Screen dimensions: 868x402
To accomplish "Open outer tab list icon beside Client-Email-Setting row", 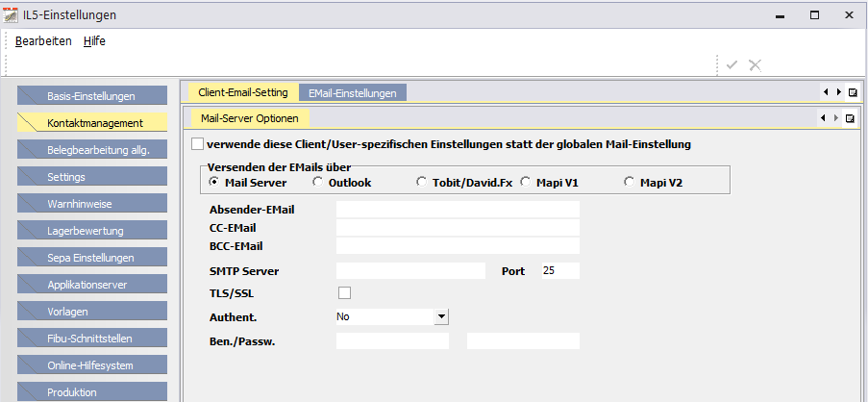I will coord(853,92).
